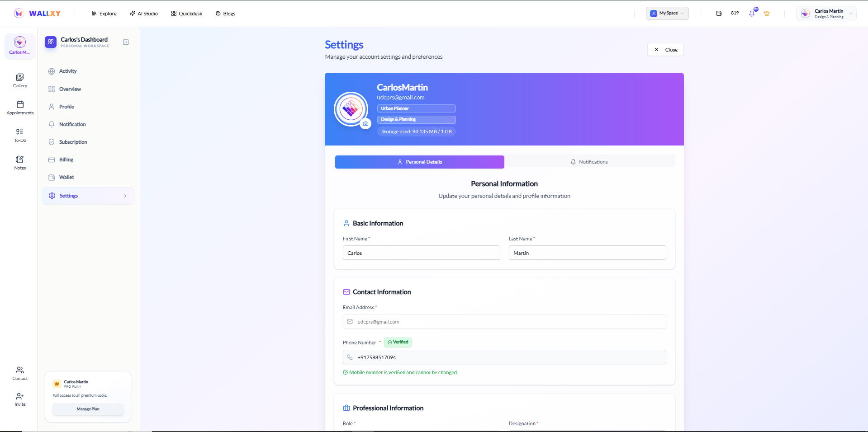The image size is (868, 432).
Task: Go to Profile in dashboard menu
Action: coord(88,107)
